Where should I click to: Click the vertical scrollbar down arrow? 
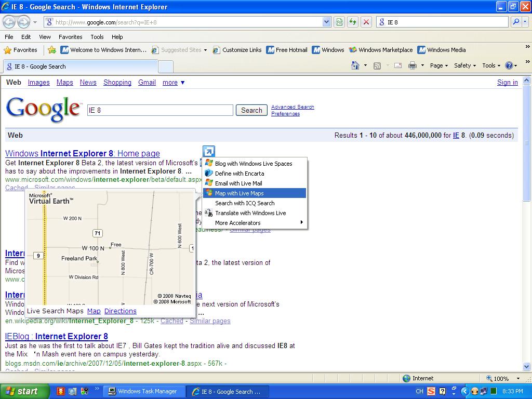click(527, 366)
